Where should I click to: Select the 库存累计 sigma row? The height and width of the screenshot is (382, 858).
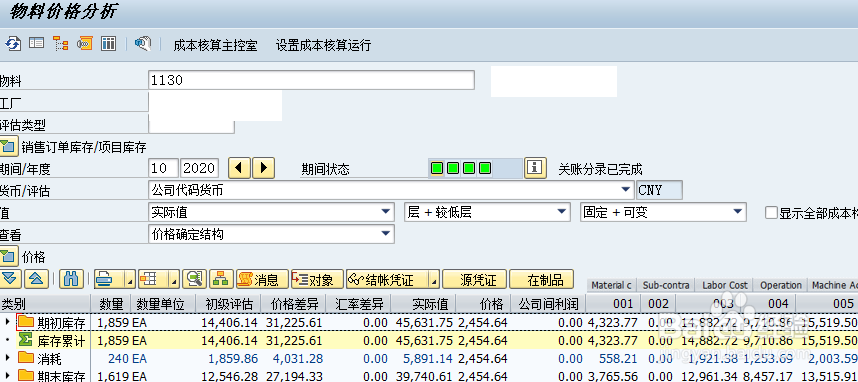[429, 340]
